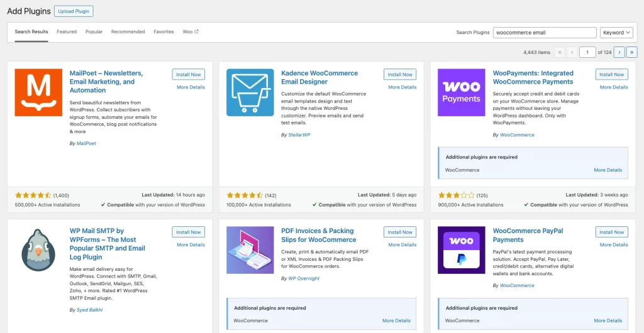The width and height of the screenshot is (644, 333).
Task: Click '500,000+ Active Installations' text
Action: click(x=48, y=205)
